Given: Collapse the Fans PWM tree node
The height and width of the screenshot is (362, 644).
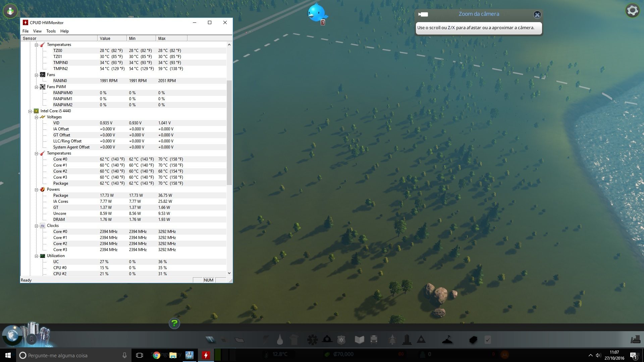Looking at the screenshot, I should click(x=36, y=87).
